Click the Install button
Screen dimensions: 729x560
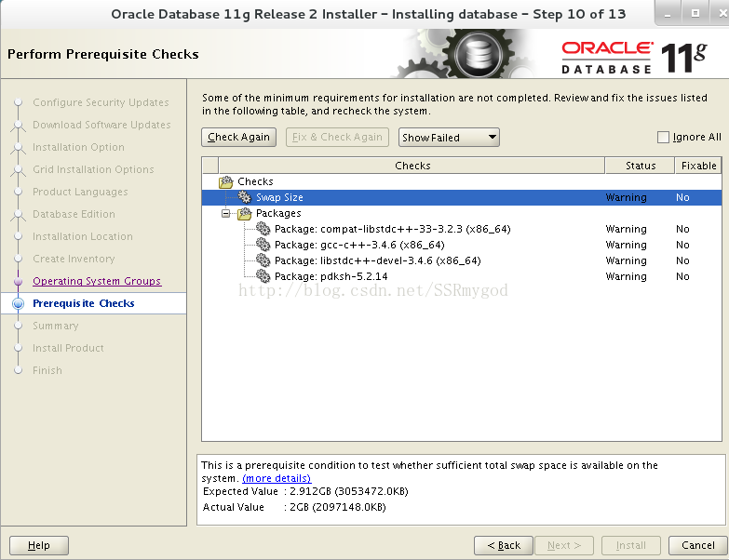[x=631, y=546]
